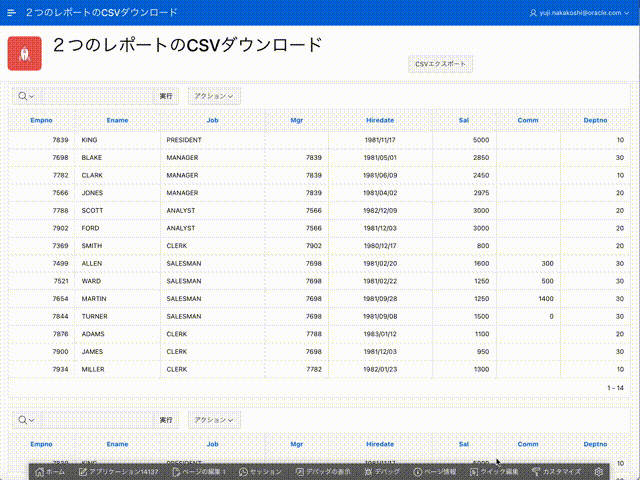This screenshot has height=480, width=640.
Task: Select hiredate cell 1982/12/09
Action: [380, 211]
